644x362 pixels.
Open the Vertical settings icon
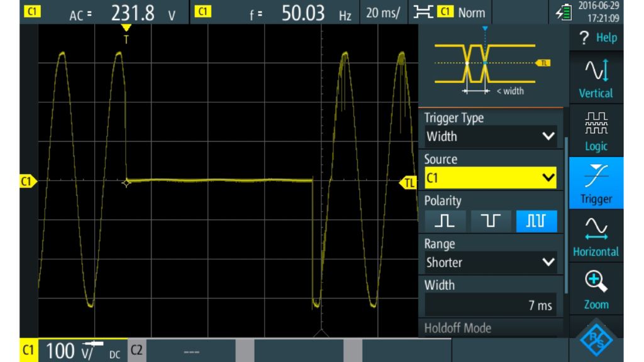[x=595, y=75]
